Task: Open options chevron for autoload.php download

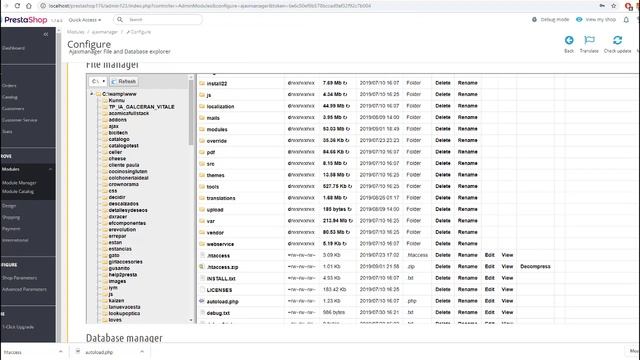Action: tap(142, 351)
